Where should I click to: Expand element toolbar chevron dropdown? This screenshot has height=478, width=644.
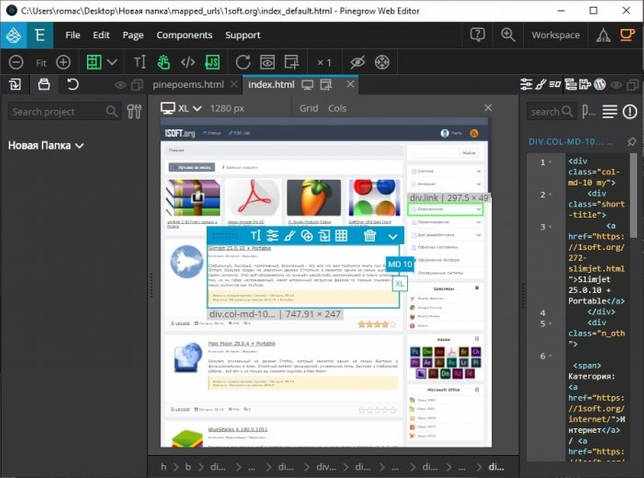(393, 237)
